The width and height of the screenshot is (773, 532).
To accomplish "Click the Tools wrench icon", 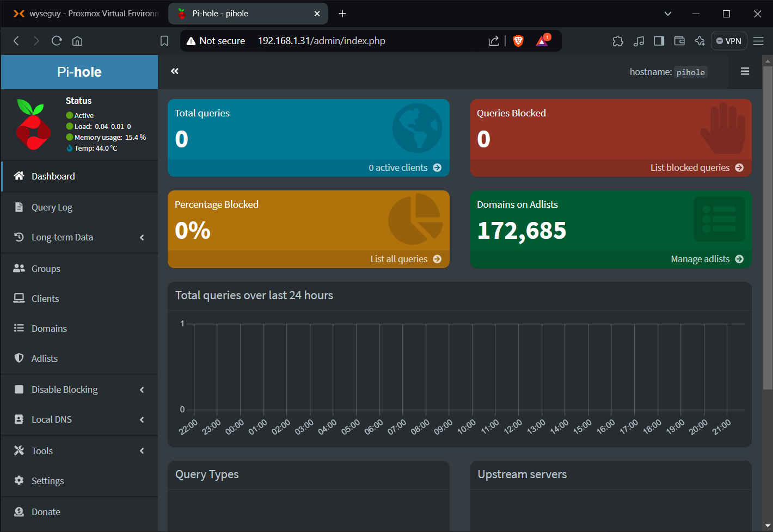I will 19,450.
